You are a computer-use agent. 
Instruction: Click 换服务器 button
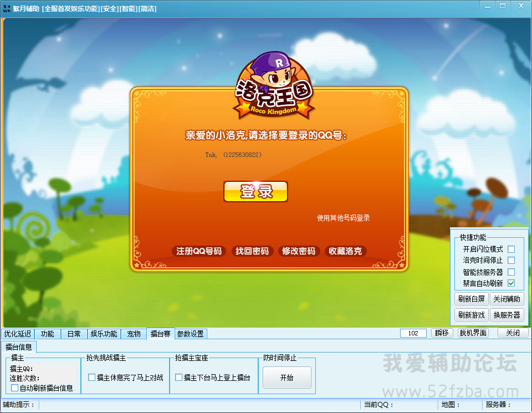tap(507, 315)
